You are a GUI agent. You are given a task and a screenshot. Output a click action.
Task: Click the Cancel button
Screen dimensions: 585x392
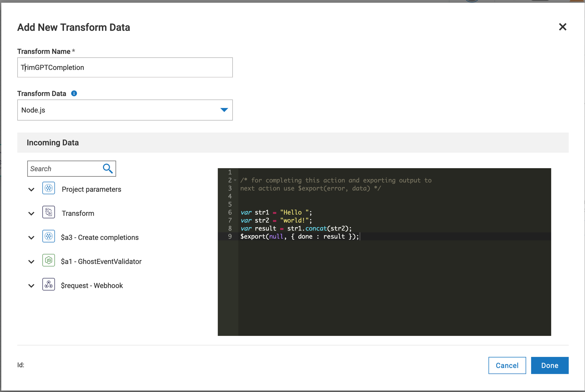[x=507, y=365]
